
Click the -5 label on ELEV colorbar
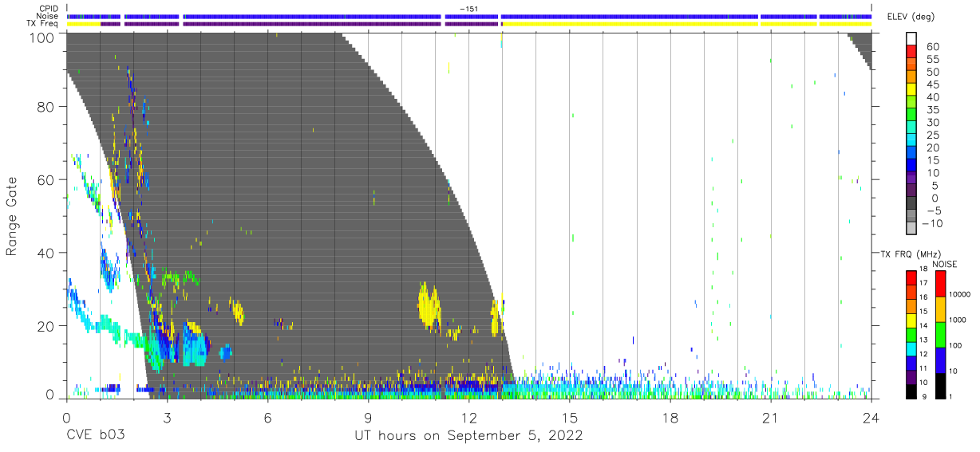[932, 210]
